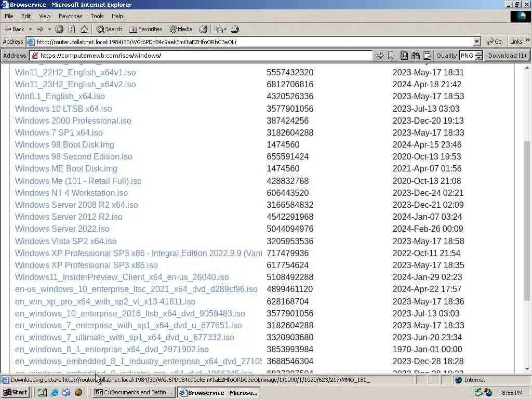
Task: Click the safely remove hardware tray icon
Action: click(478, 393)
